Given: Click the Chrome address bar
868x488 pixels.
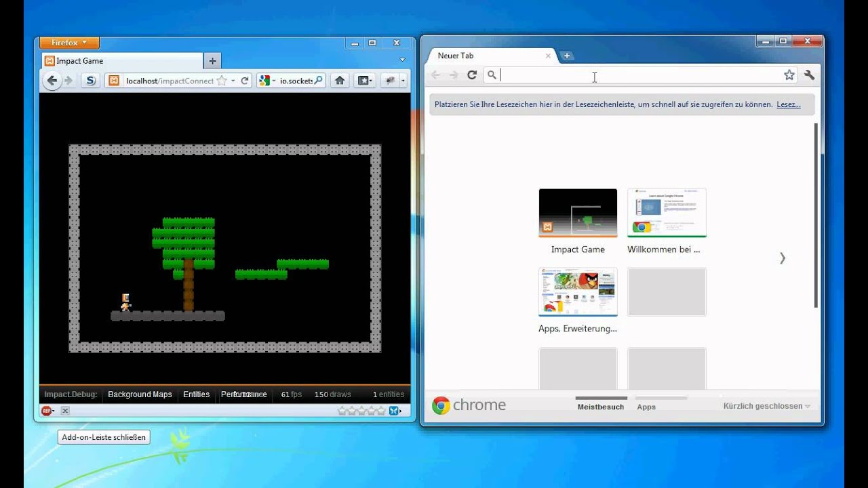Looking at the screenshot, I should click(641, 75).
